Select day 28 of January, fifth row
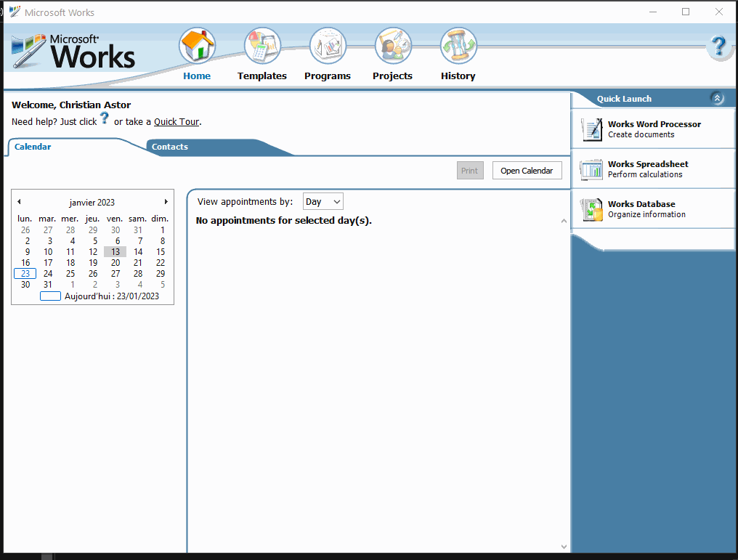This screenshot has height=560, width=738. pyautogui.click(x=138, y=273)
